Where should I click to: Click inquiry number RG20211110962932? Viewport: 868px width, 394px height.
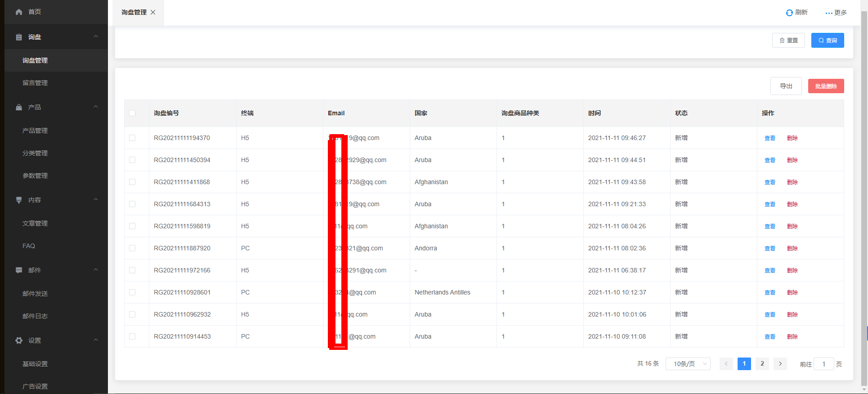182,314
